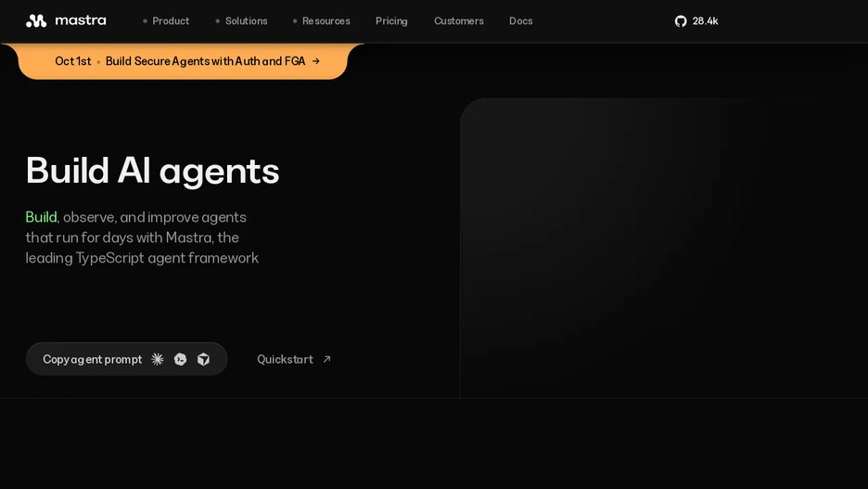The image size is (868, 489).
Task: Click the 28.4k star count
Action: (705, 21)
